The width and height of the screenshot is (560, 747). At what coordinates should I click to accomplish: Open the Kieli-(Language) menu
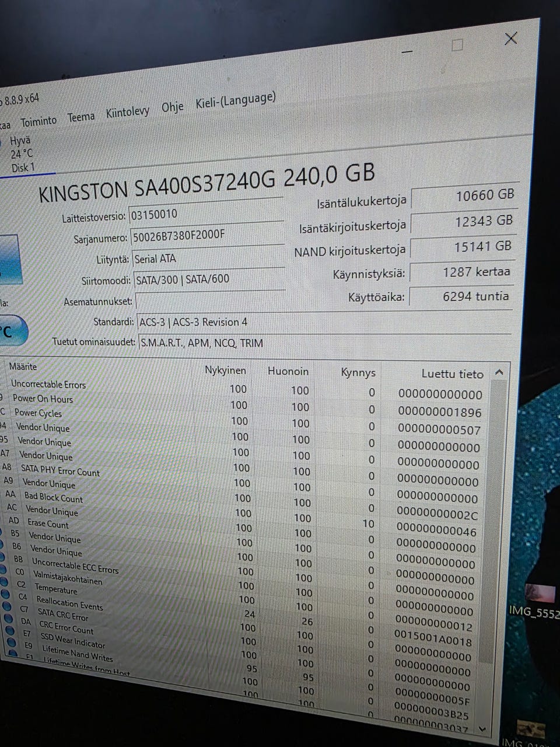point(236,101)
